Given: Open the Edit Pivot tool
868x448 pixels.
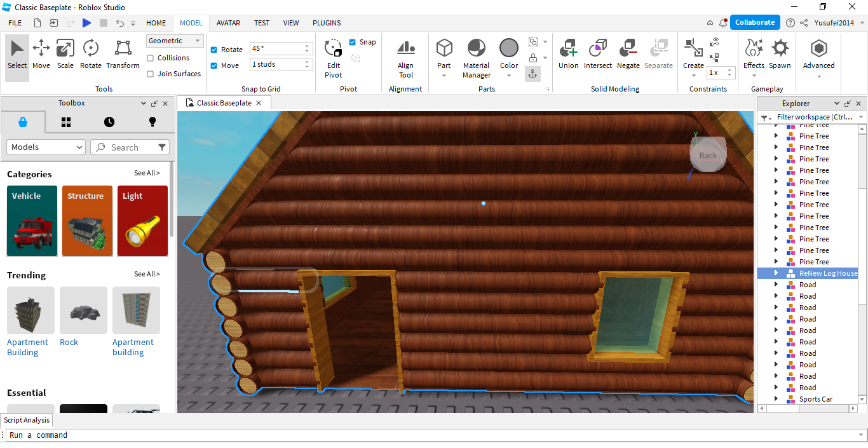Looking at the screenshot, I should tap(333, 58).
